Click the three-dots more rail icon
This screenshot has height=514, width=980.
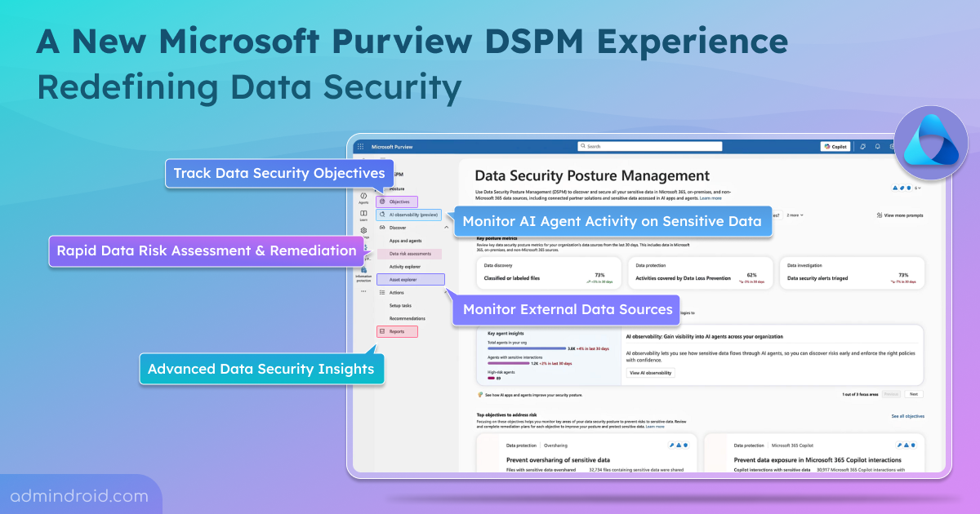click(x=363, y=291)
